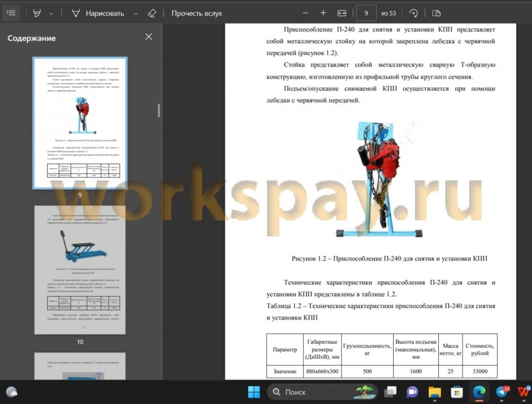Screen dimensions: 532x404
Task: Click the Microsoft Edge taskbar icon
Action: (479, 392)
